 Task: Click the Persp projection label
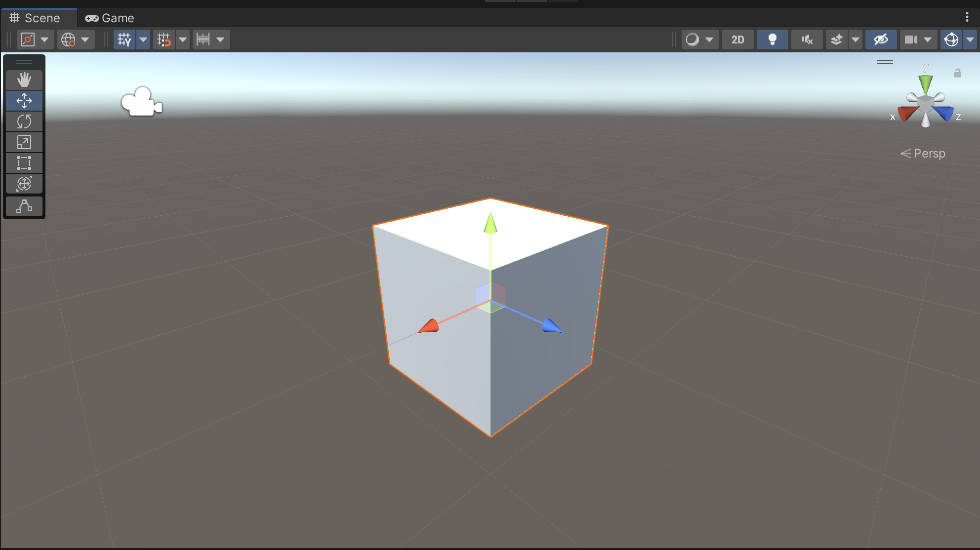929,154
